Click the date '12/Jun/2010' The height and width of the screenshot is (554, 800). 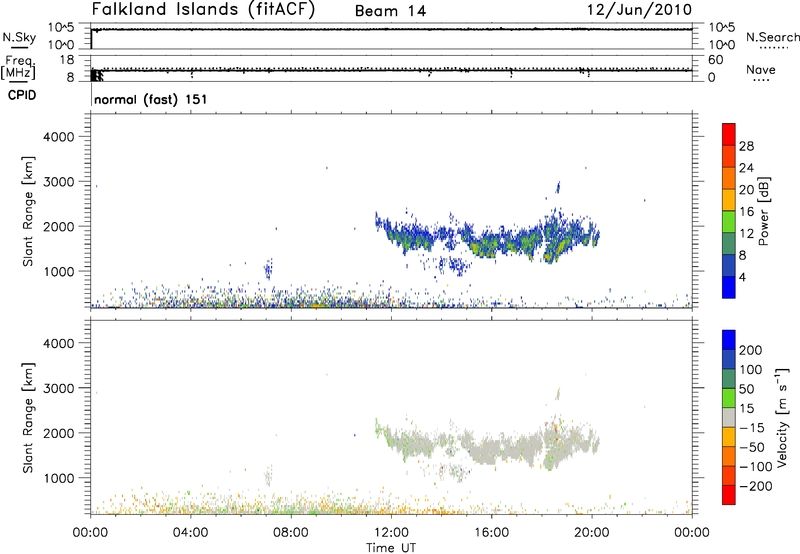tap(639, 10)
